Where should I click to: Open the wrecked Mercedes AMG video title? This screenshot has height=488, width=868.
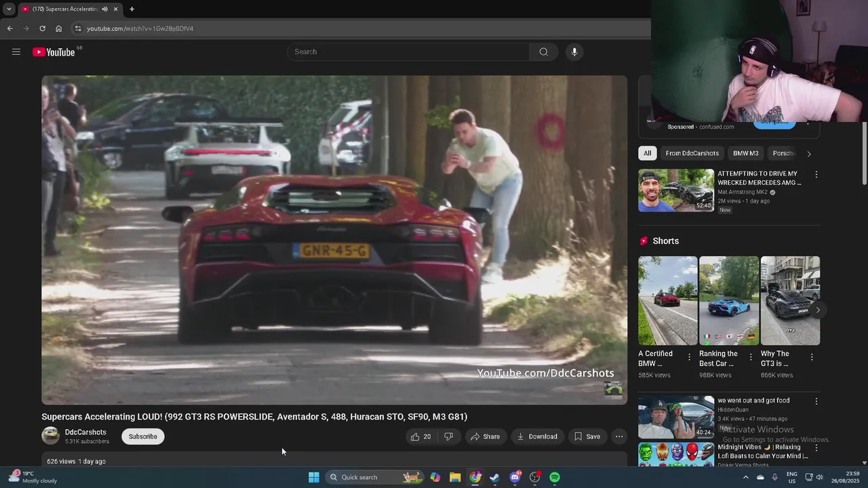click(759, 178)
